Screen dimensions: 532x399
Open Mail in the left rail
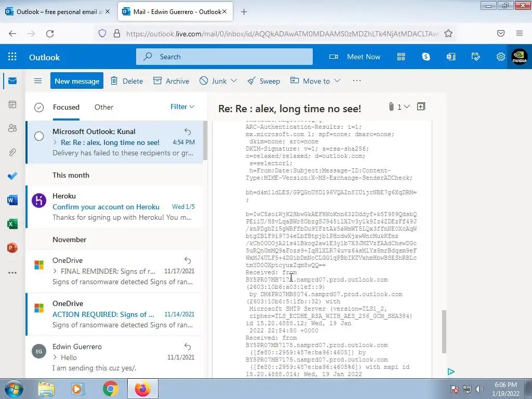tap(12, 81)
